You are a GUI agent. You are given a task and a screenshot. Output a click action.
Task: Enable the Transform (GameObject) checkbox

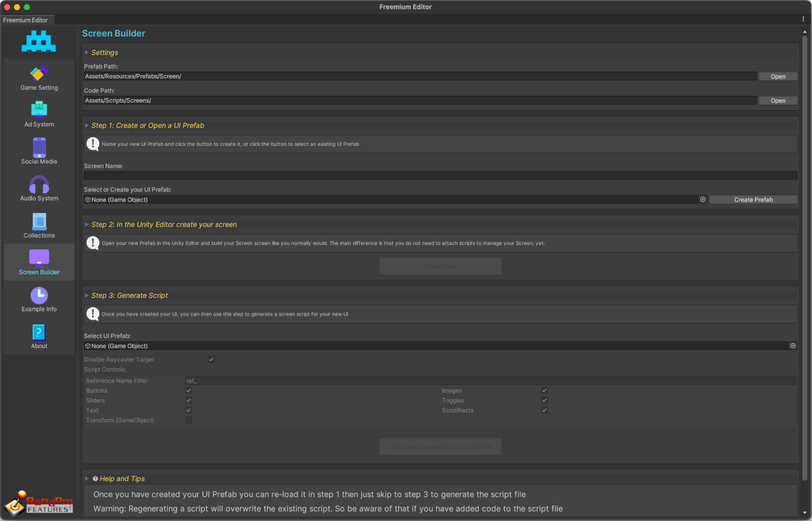point(189,420)
